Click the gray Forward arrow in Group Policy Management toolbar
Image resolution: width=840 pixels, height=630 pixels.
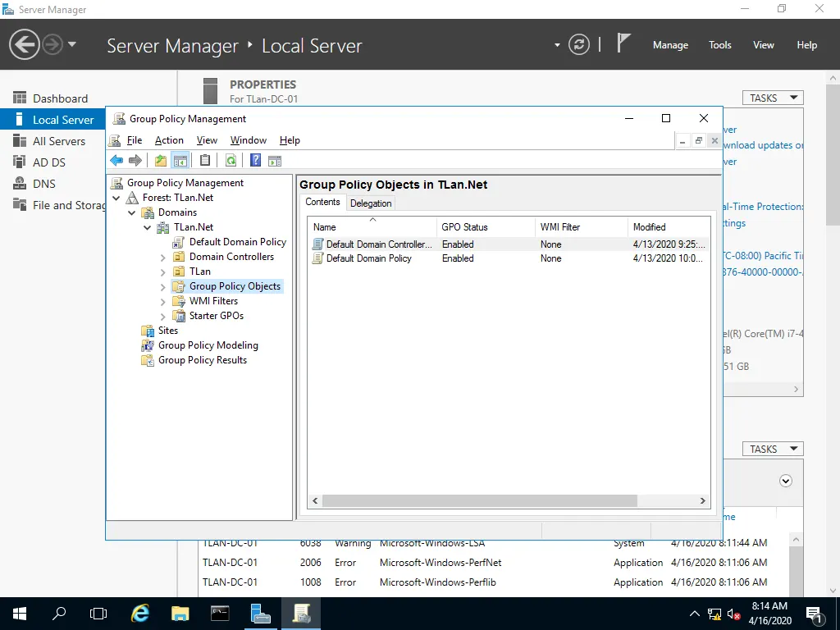coord(135,160)
